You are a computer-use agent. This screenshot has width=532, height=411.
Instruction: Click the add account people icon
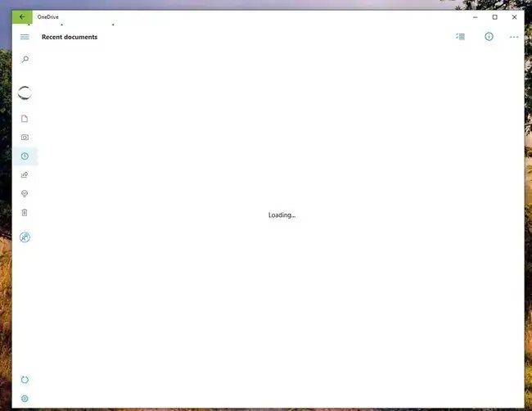25,237
